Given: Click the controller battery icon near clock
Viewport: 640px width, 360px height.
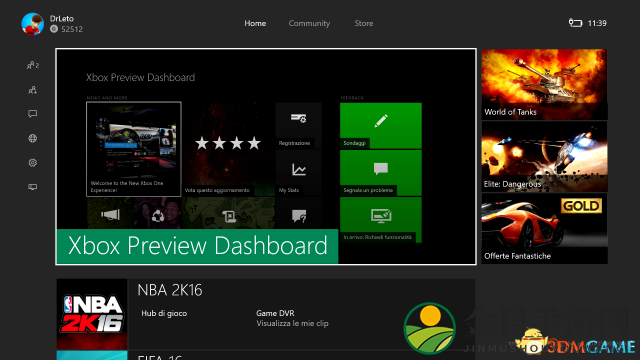Looking at the screenshot, I should pos(576,23).
